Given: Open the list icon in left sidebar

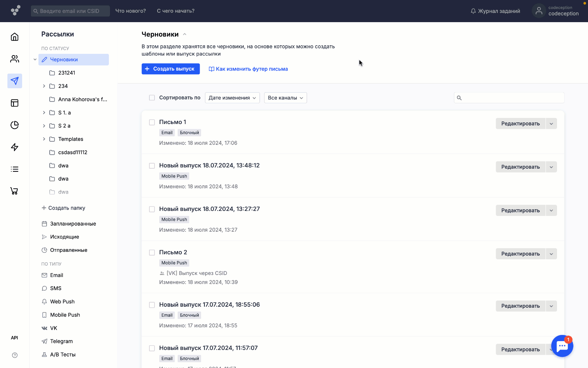Looking at the screenshot, I should [x=15, y=169].
